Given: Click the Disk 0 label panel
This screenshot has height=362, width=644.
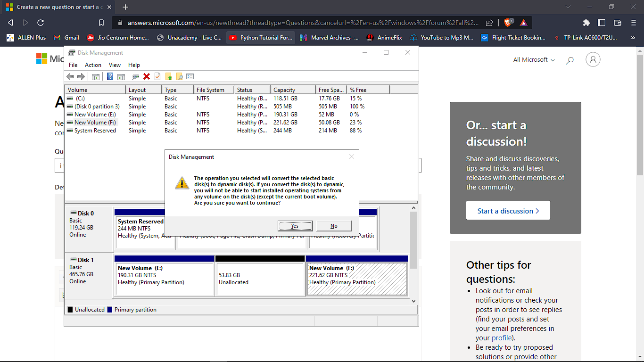Looking at the screenshot, I should (x=89, y=229).
